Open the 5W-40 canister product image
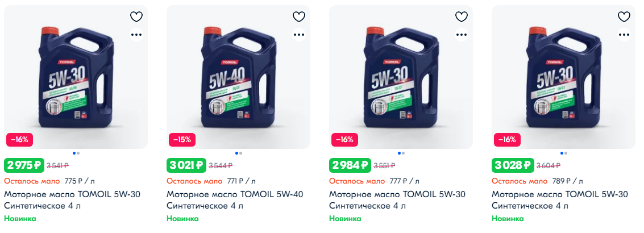Screen dimensions: 644x233 click(x=238, y=77)
